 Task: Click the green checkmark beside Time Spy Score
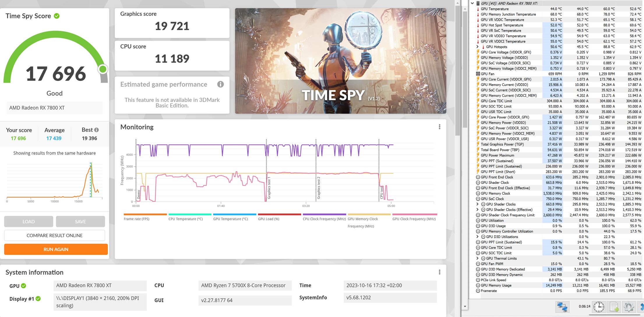(57, 16)
